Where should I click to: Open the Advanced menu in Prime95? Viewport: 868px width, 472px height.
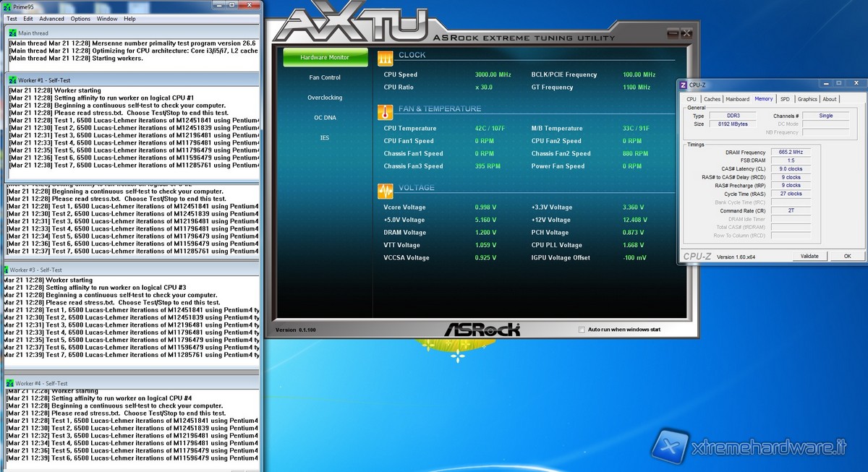pyautogui.click(x=51, y=19)
